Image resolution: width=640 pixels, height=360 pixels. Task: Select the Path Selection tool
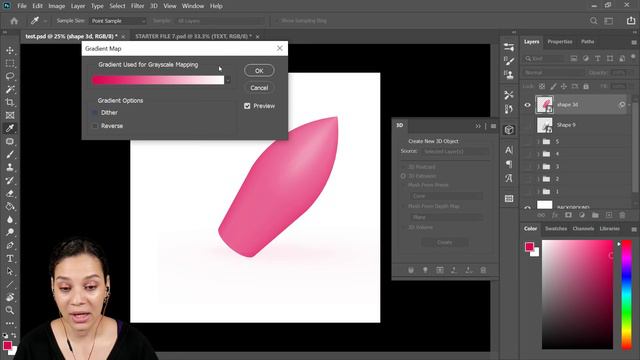click(10, 271)
